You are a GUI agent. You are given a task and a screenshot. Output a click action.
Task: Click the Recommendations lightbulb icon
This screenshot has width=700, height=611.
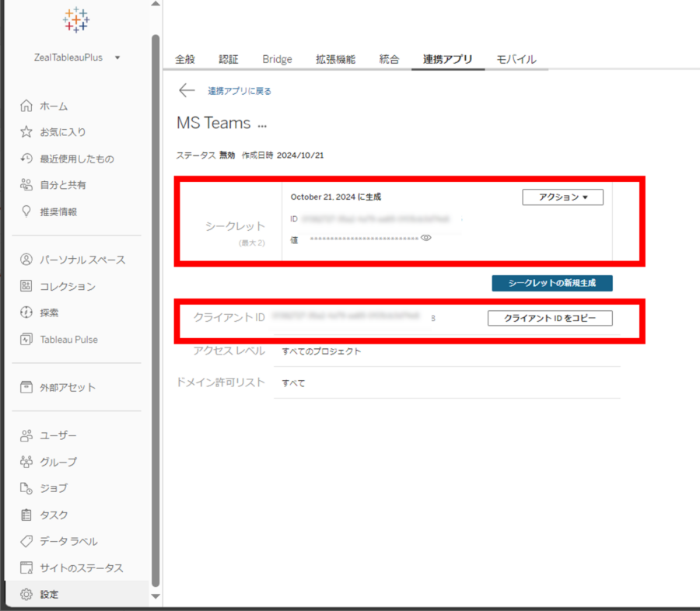click(x=26, y=211)
